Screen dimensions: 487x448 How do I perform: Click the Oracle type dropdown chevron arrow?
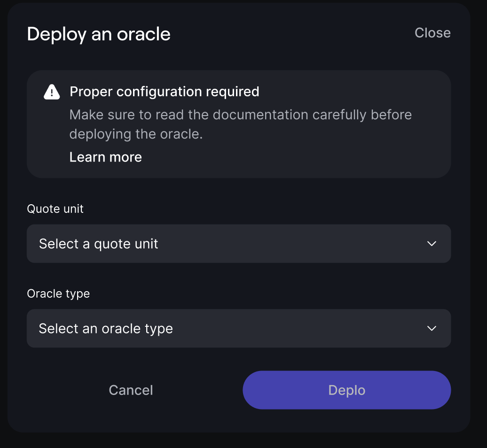(432, 328)
